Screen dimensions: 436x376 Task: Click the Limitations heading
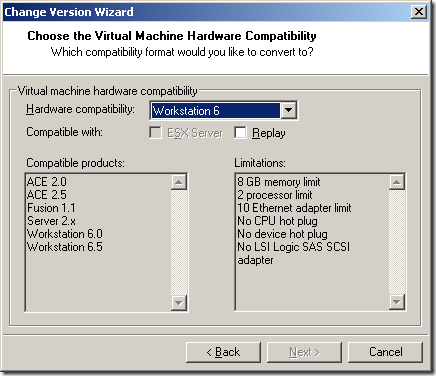(x=260, y=163)
